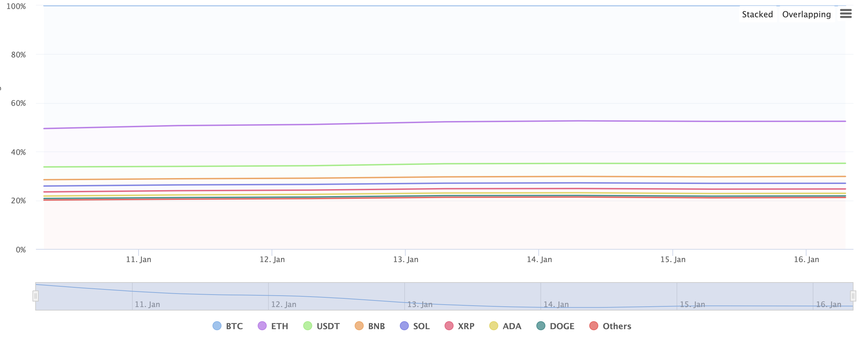Click 11. Jan in the navigator strip

tap(147, 304)
